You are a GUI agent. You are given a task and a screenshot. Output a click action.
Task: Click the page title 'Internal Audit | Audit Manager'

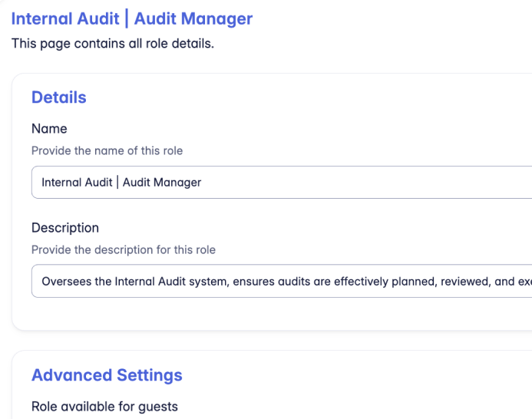131,18
